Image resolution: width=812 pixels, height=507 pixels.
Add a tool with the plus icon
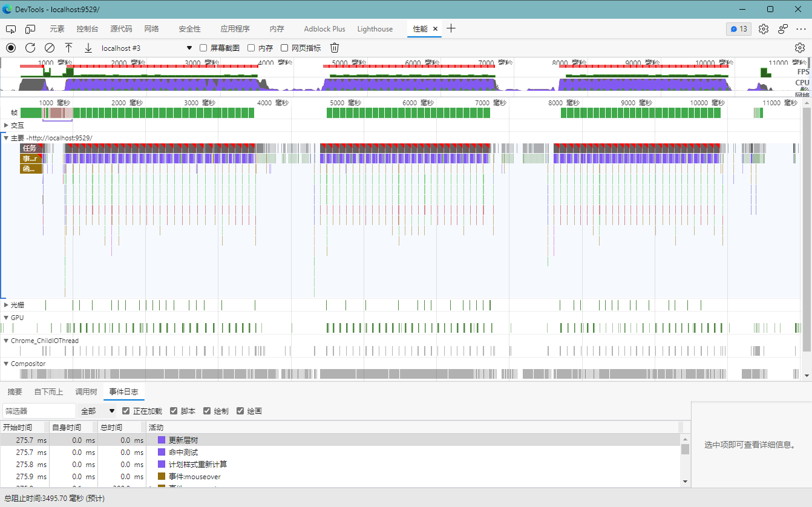point(451,28)
